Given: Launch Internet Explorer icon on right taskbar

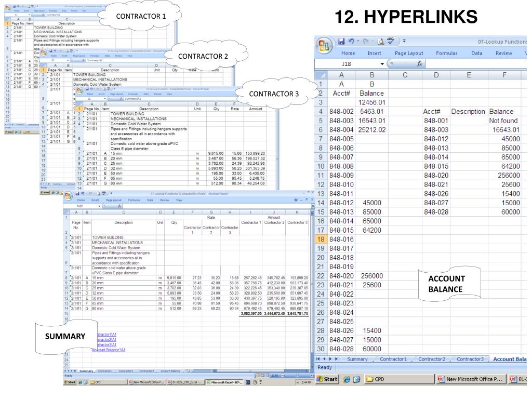Looking at the screenshot, I should click(x=347, y=379).
